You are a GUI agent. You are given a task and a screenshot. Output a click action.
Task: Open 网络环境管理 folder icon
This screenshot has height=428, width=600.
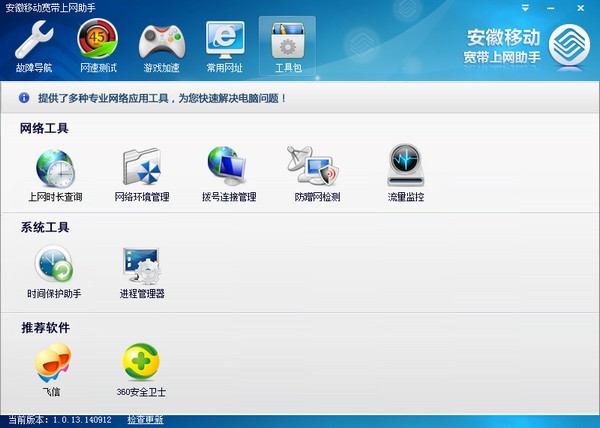[x=142, y=176]
